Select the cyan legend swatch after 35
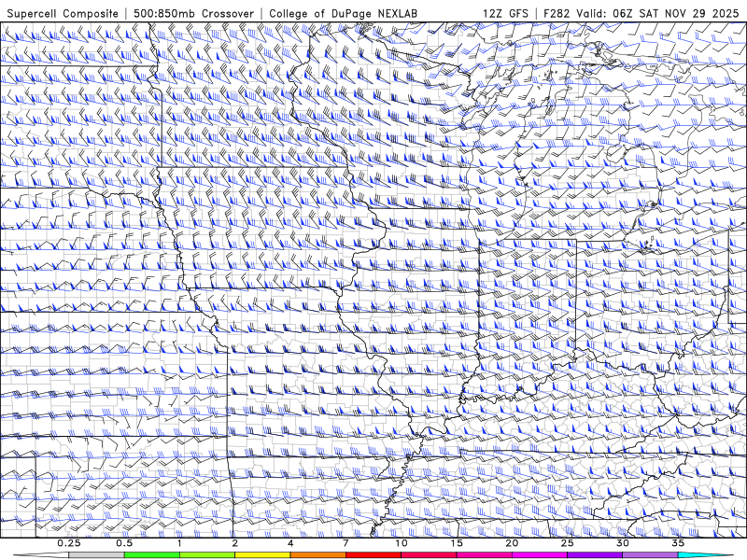This screenshot has height=560, width=747. click(705, 555)
